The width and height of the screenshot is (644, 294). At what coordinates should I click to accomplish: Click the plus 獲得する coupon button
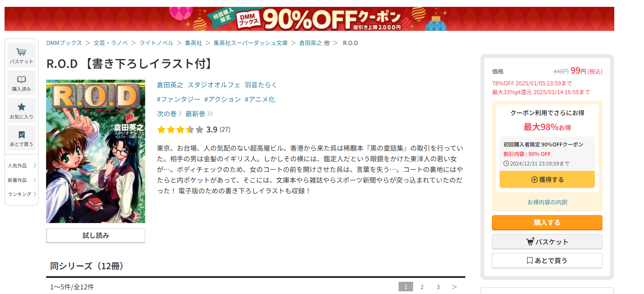pos(547,180)
